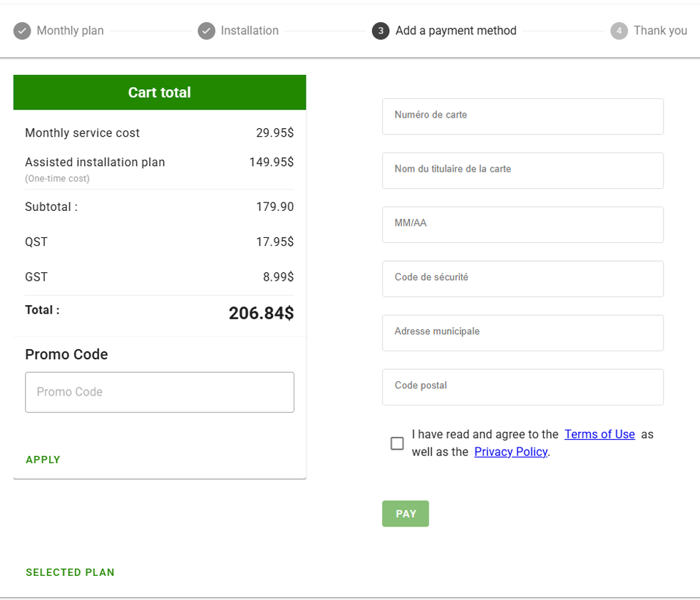The height and width of the screenshot is (600, 700).
Task: Click the checkmark icon for Installation step
Action: 206,31
